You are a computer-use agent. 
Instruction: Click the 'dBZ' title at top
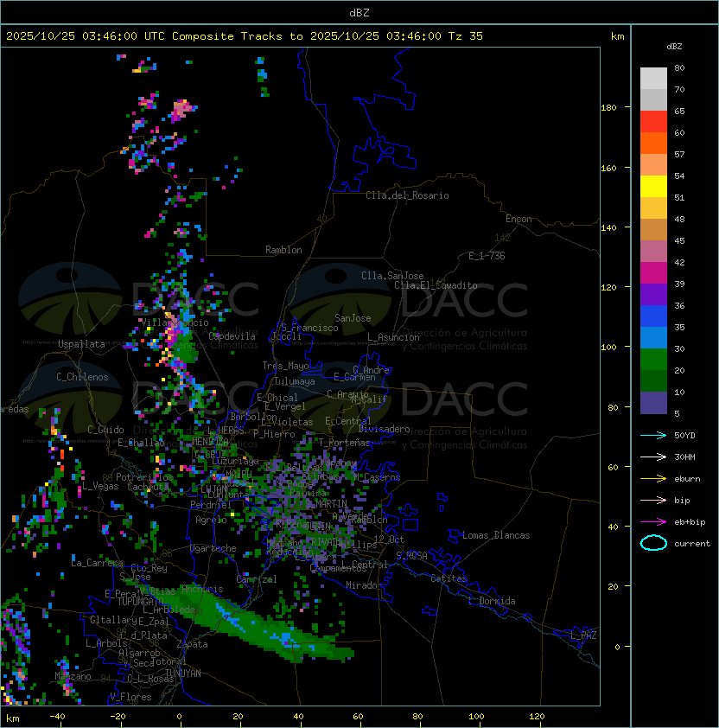point(359,12)
